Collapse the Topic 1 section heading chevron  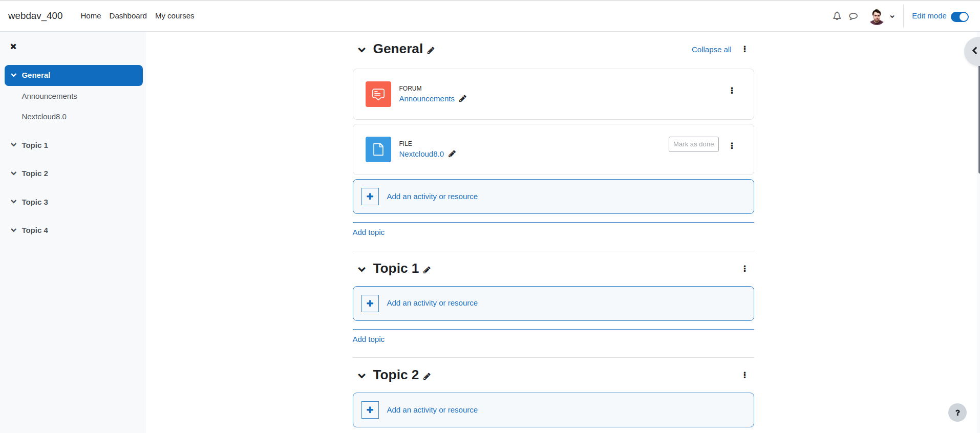point(361,269)
